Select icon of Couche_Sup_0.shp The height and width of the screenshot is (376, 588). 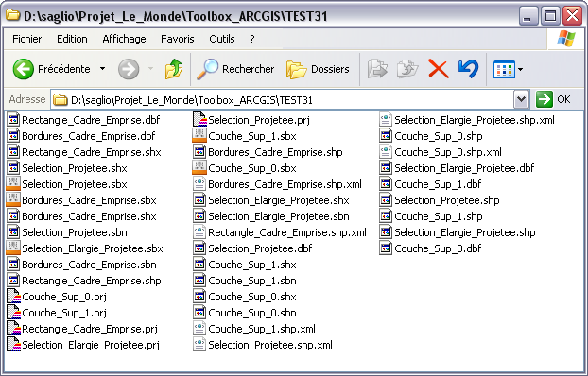pyautogui.click(x=386, y=136)
